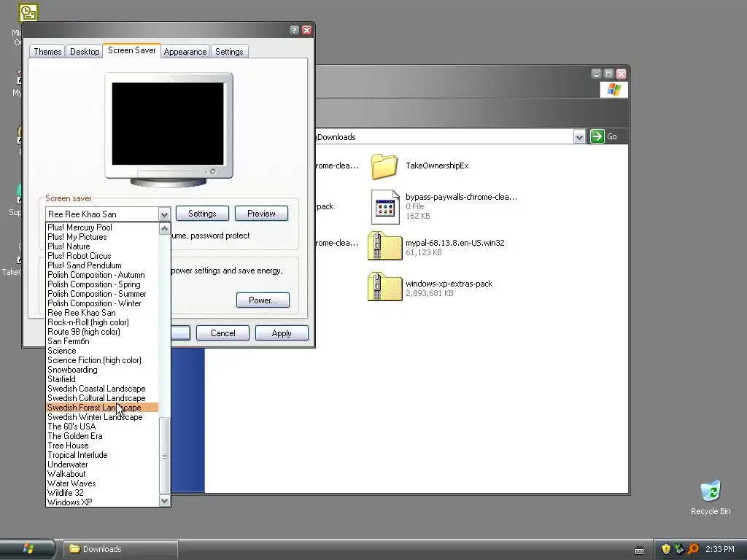Click the Windows Start button
The height and width of the screenshot is (560, 747).
pos(28,548)
